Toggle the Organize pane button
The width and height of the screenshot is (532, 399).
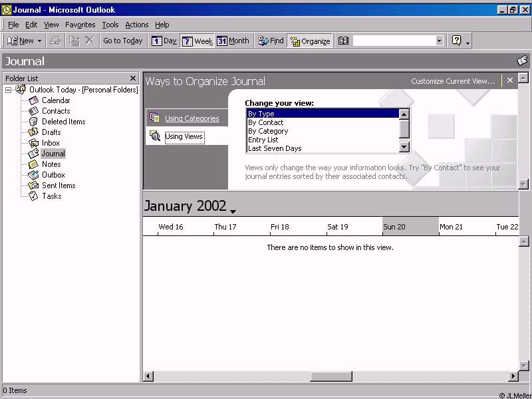tap(310, 41)
